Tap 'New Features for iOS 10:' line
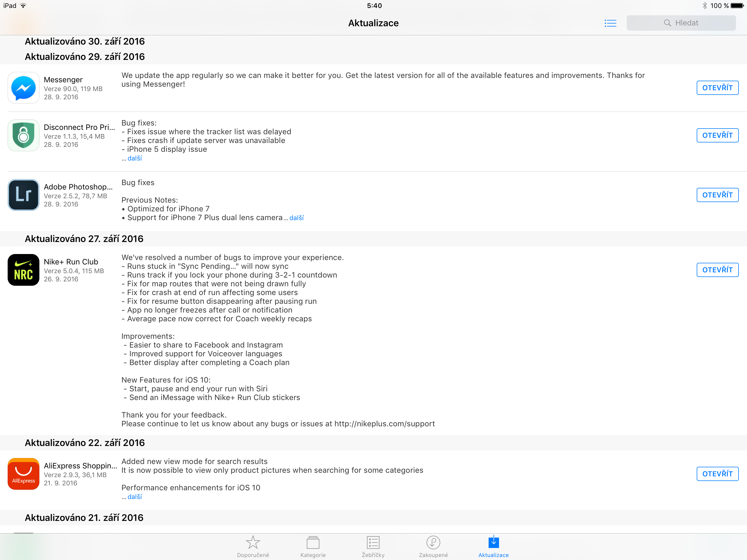Screen dimensions: 747x560 coord(166,380)
